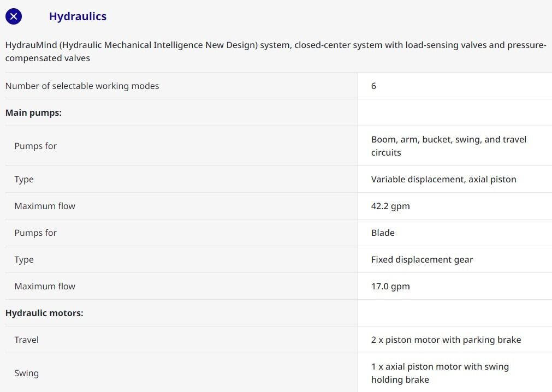The image size is (552, 392).
Task: Click the "Maximum flow" label beside 17.0 gpm
Action: (x=45, y=286)
